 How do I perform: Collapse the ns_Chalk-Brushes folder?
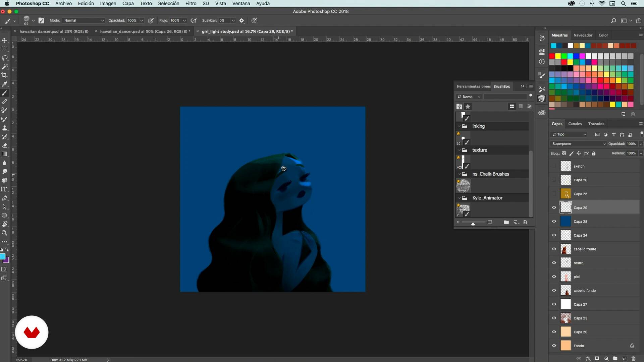[x=459, y=174]
